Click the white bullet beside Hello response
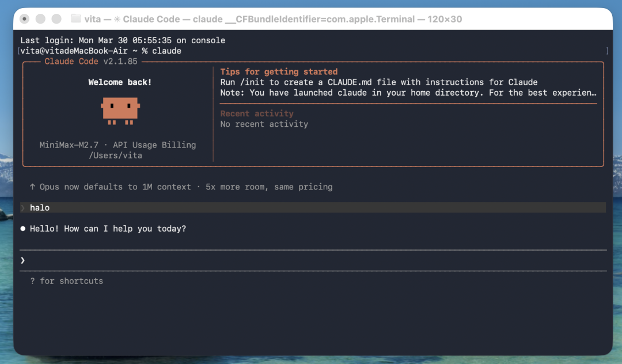Viewport: 622px width, 364px height. [x=23, y=229]
